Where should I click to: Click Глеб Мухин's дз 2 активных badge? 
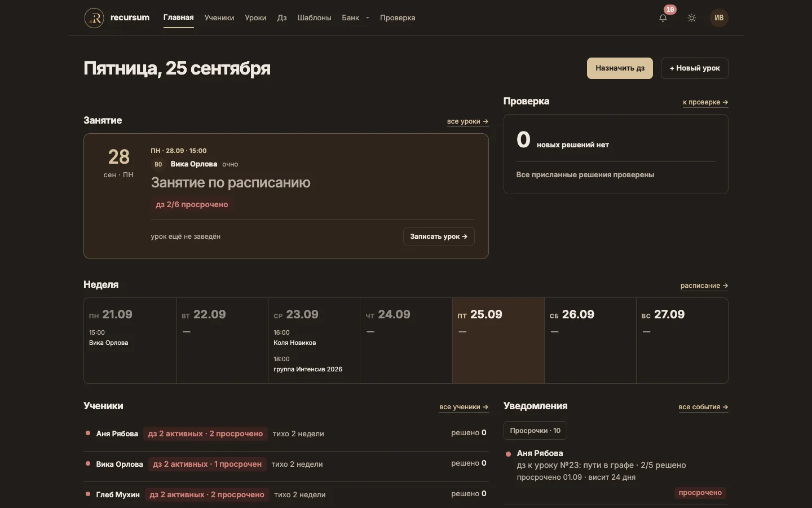(x=207, y=494)
